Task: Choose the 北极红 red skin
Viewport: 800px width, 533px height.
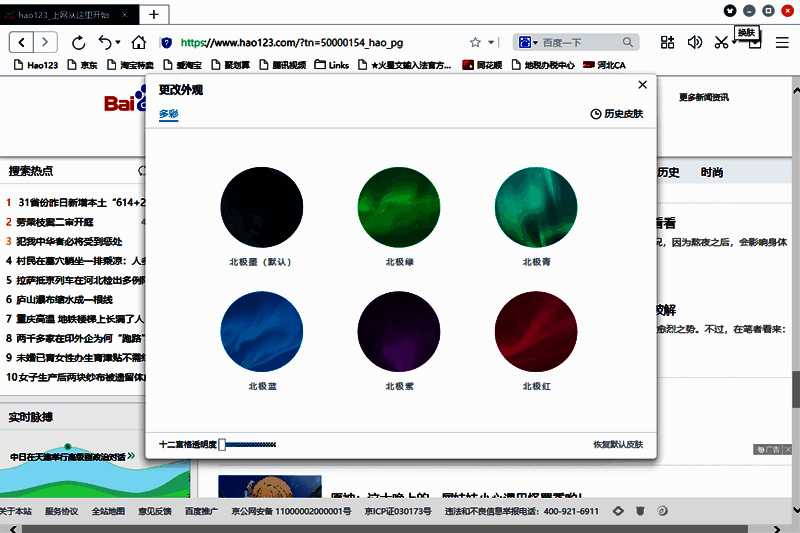Action: [x=536, y=332]
